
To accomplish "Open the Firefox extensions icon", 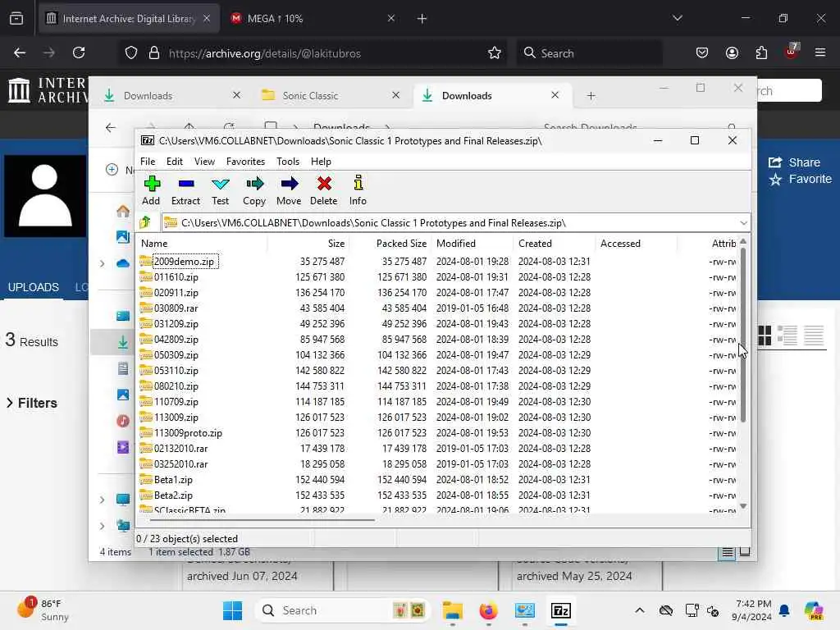I will [761, 52].
